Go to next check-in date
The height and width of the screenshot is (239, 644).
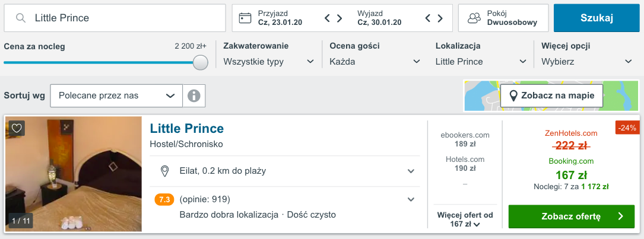(x=340, y=18)
